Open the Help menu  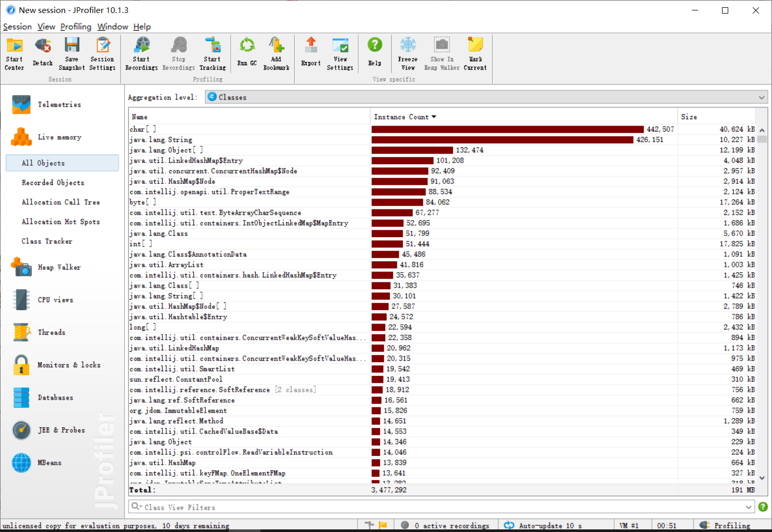(x=142, y=27)
